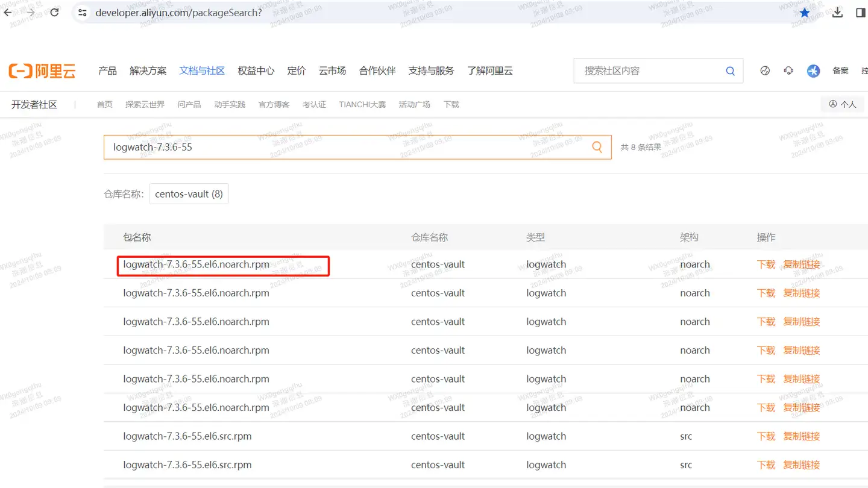This screenshot has width=868, height=488.
Task: Click 下载 for the first logwatch rpm
Action: click(766, 264)
